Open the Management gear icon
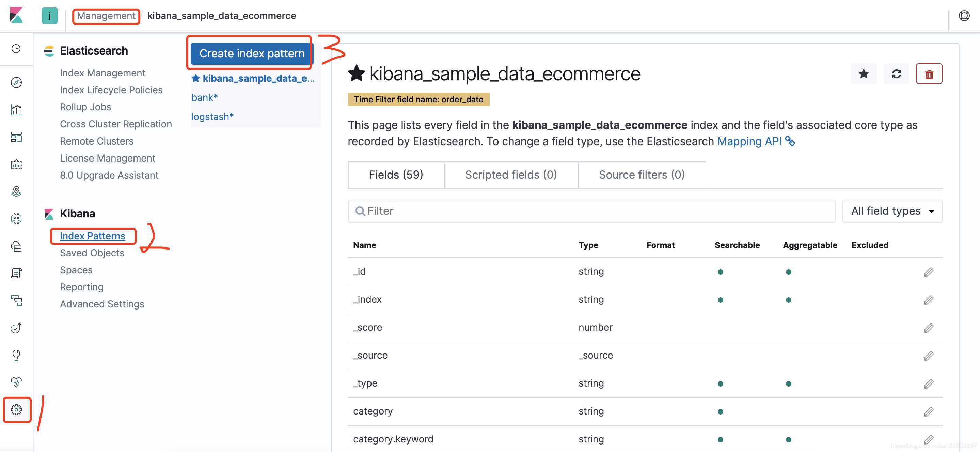This screenshot has height=452, width=980. point(16,410)
